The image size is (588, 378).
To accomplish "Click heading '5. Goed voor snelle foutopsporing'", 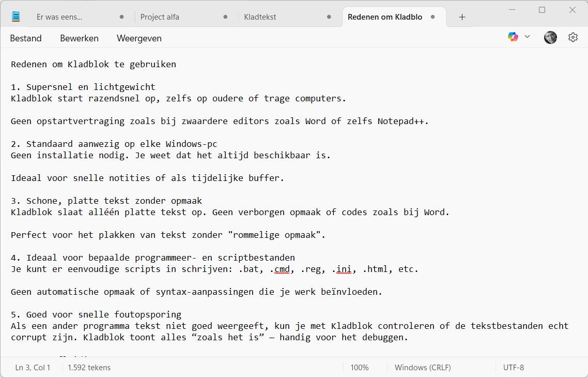I will tap(96, 314).
